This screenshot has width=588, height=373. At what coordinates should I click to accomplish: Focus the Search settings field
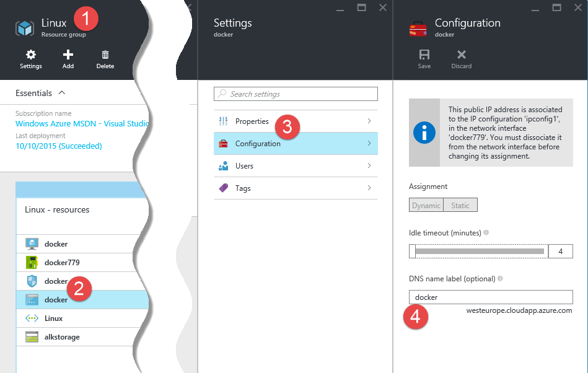tap(296, 94)
